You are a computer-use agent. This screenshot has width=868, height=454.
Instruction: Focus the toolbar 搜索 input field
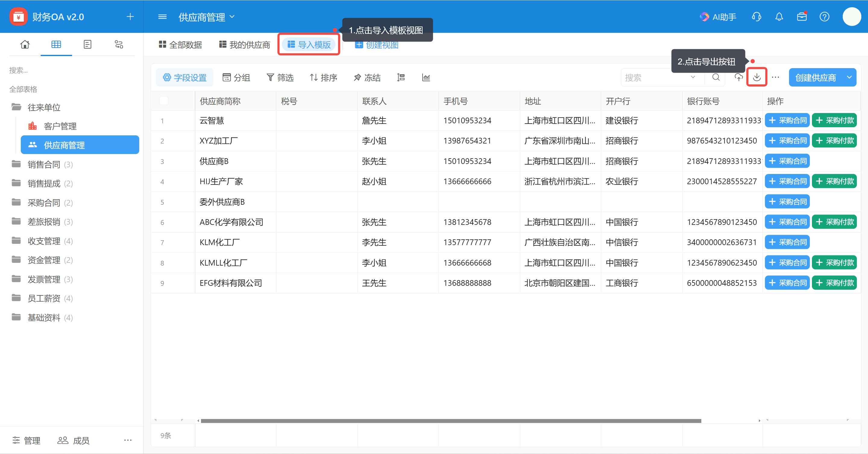point(656,77)
